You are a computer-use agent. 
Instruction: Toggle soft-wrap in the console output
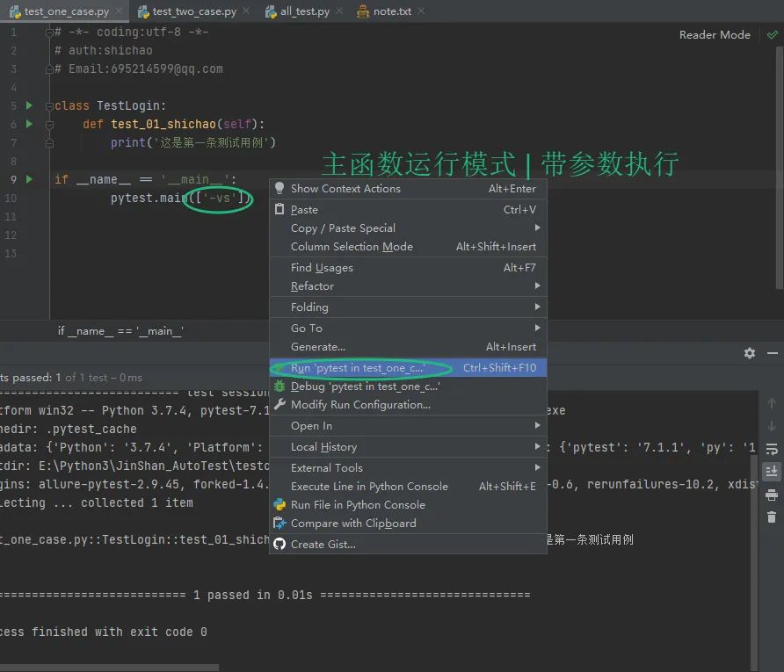coord(772,449)
